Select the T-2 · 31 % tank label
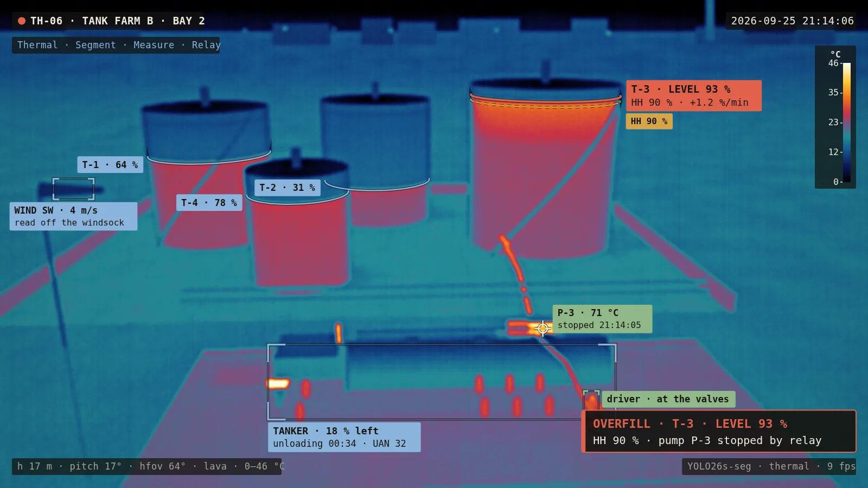This screenshot has width=868, height=488. (x=288, y=188)
